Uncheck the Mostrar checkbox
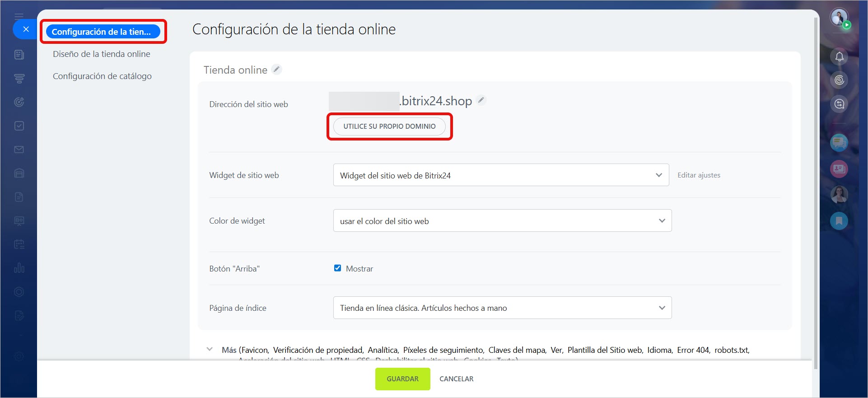This screenshot has height=398, width=868. [x=337, y=268]
